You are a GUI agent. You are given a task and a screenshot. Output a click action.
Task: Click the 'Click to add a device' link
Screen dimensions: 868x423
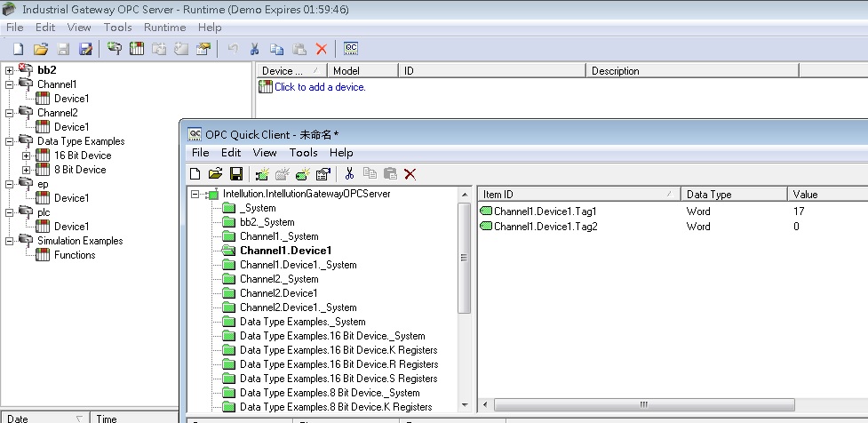coord(319,87)
